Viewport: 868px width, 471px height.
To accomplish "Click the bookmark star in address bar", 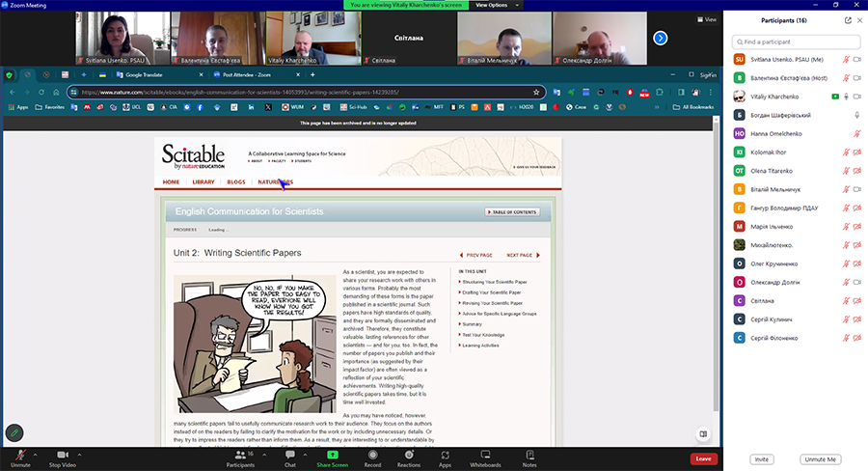I will point(536,92).
